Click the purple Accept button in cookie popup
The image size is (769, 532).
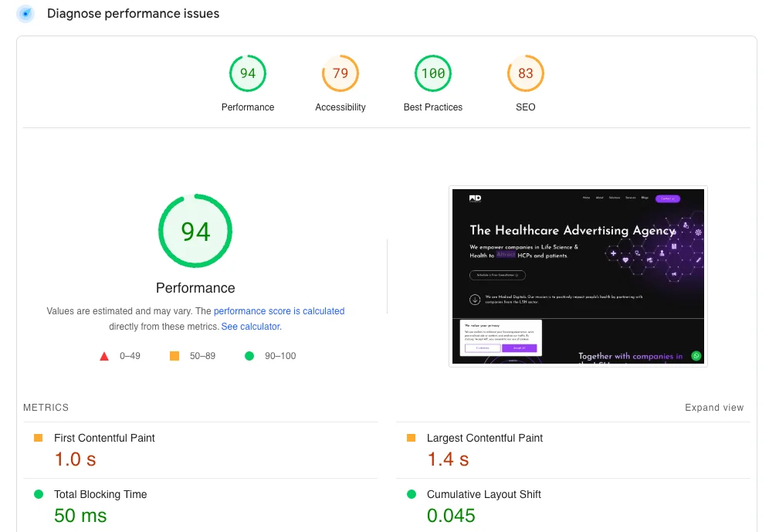(x=520, y=347)
